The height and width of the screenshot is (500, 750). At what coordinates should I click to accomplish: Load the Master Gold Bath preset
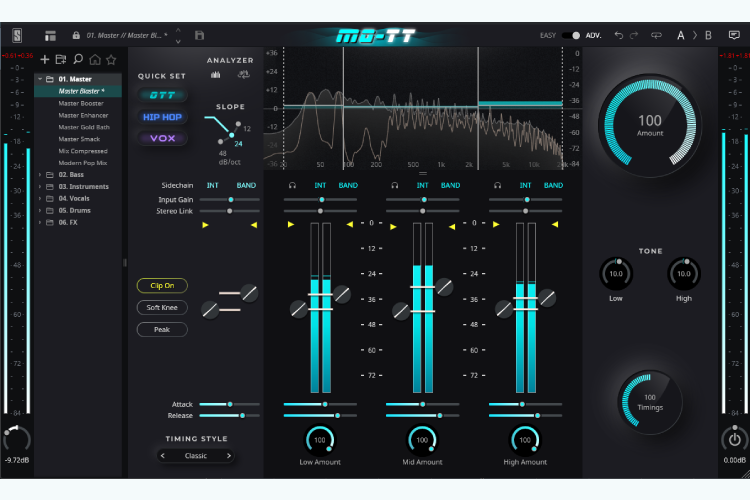pos(84,127)
